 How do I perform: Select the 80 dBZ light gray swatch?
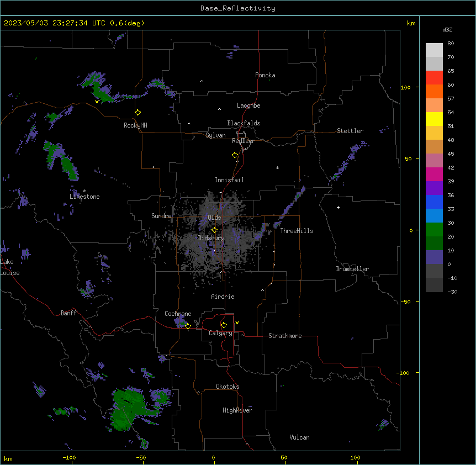coord(434,50)
